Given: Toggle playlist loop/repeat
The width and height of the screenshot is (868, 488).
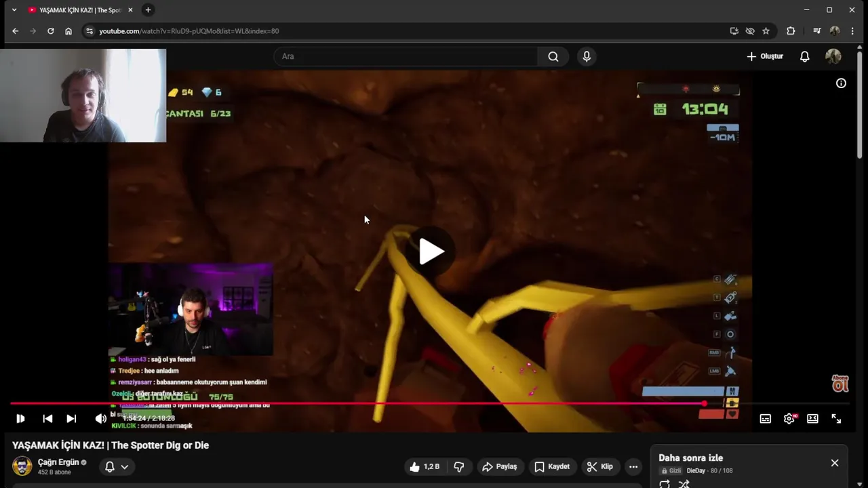Looking at the screenshot, I should point(665,484).
